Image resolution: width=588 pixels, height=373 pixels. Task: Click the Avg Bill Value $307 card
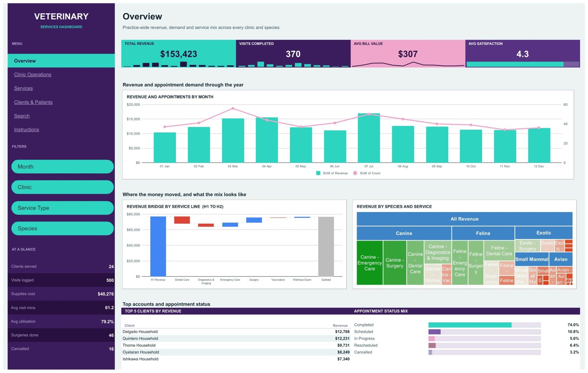tap(408, 54)
